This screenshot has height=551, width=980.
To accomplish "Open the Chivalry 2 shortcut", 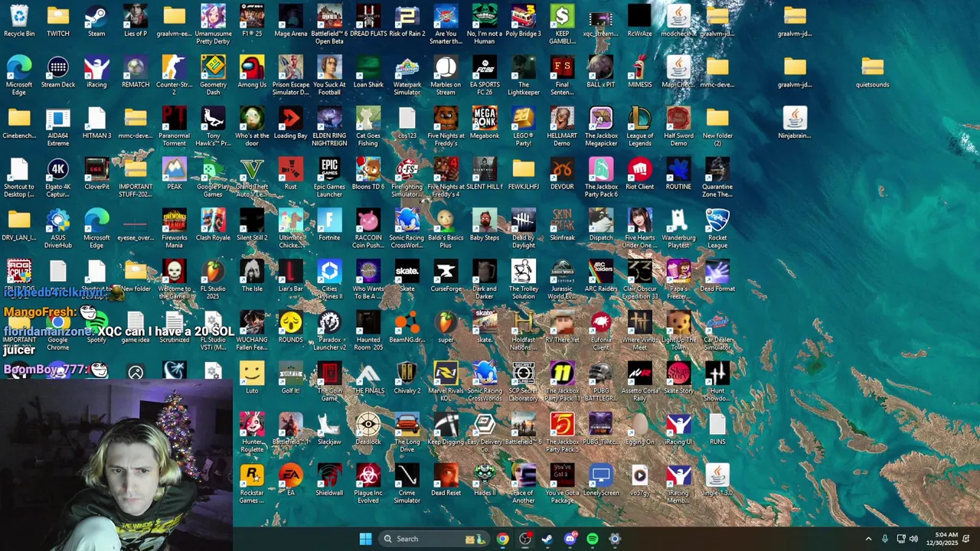I will (407, 378).
